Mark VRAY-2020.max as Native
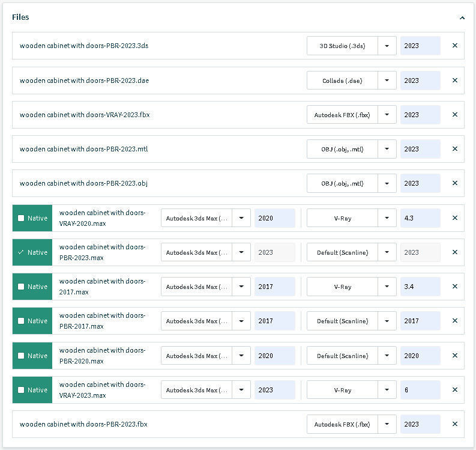 [21, 218]
